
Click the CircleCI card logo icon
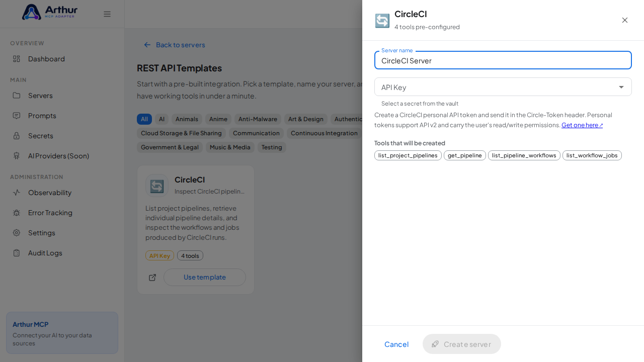(x=157, y=186)
